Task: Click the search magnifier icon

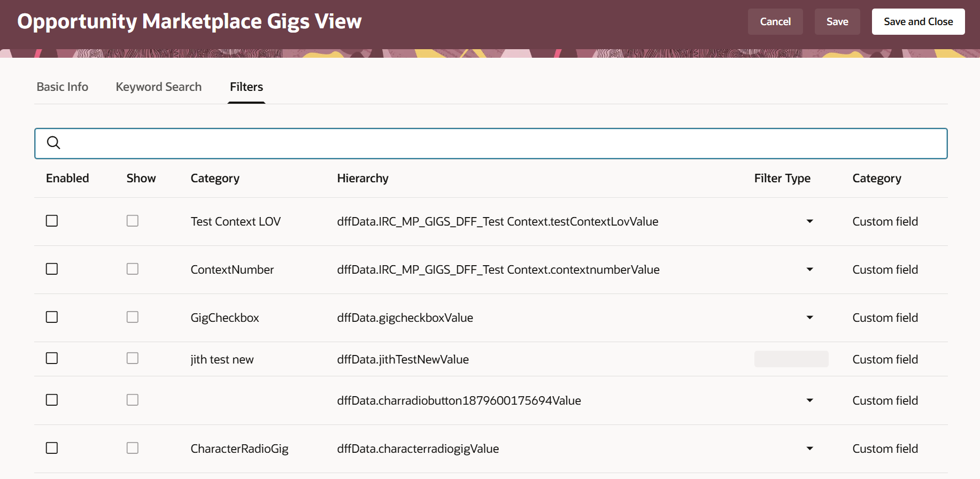Action: pyautogui.click(x=53, y=143)
